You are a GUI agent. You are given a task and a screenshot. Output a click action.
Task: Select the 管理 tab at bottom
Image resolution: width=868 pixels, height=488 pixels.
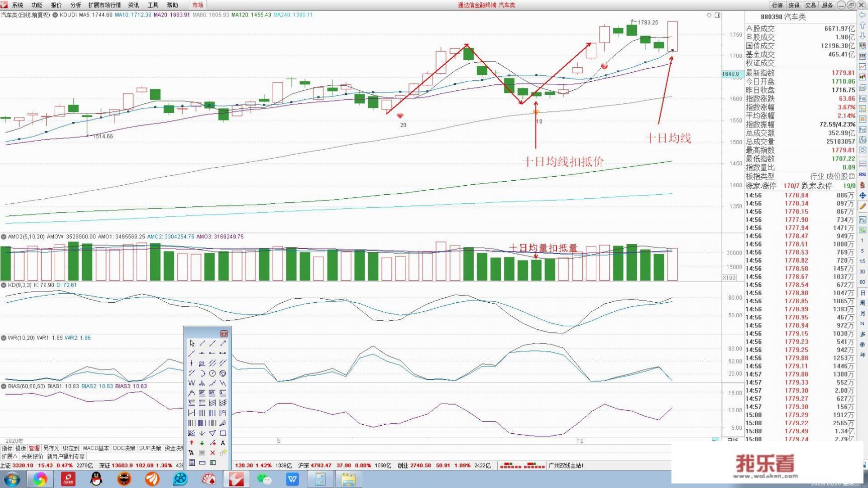point(34,448)
